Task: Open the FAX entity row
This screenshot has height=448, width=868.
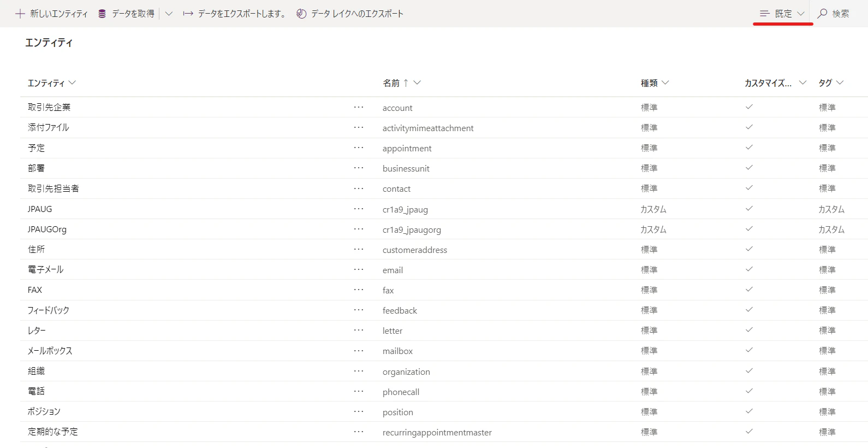Action: pyautogui.click(x=444, y=290)
